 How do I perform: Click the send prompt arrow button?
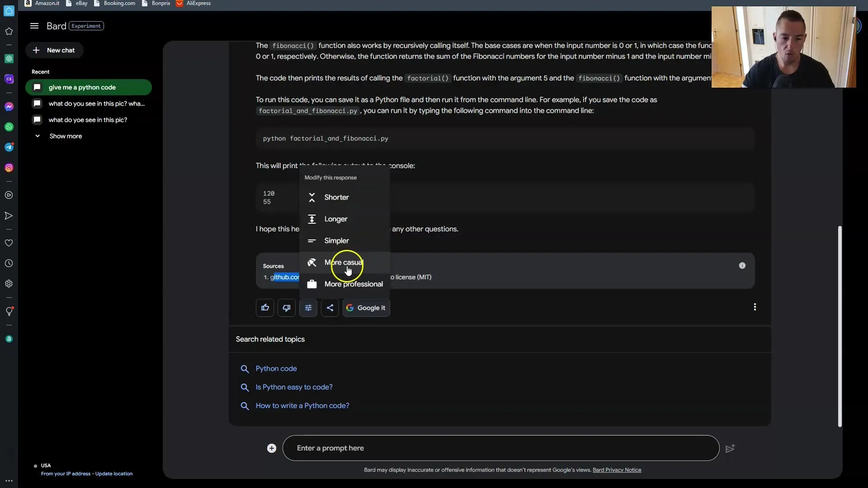coord(730,448)
